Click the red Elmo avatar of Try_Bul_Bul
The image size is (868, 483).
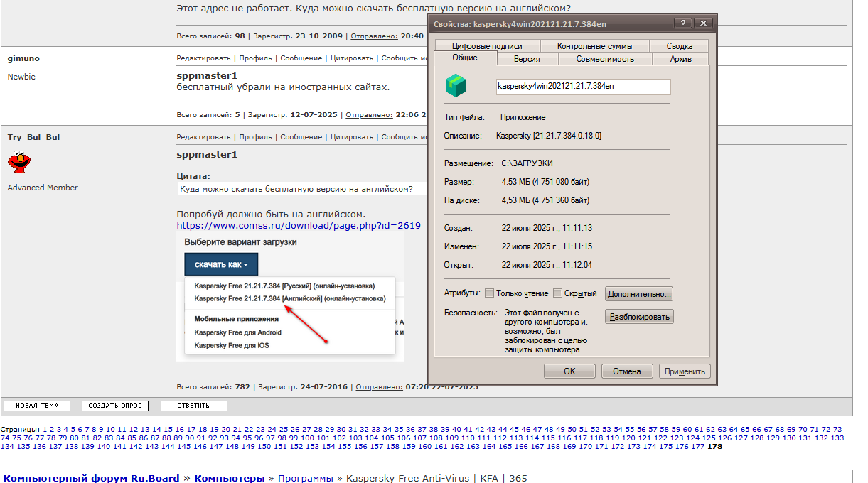tap(18, 162)
